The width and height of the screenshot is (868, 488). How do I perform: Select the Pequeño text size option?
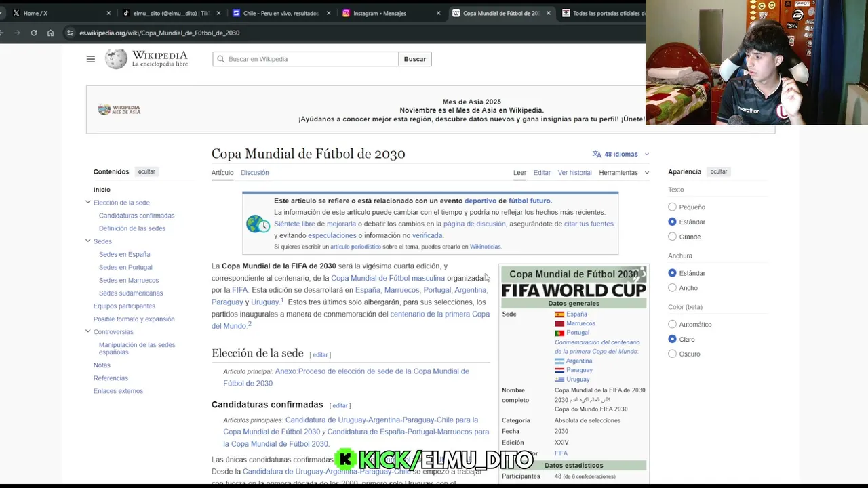tap(672, 207)
